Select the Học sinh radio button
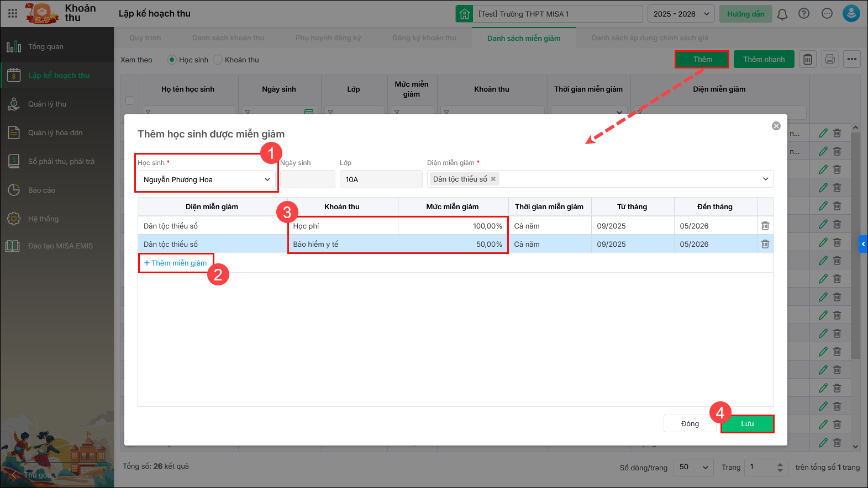868x488 pixels. pos(172,60)
